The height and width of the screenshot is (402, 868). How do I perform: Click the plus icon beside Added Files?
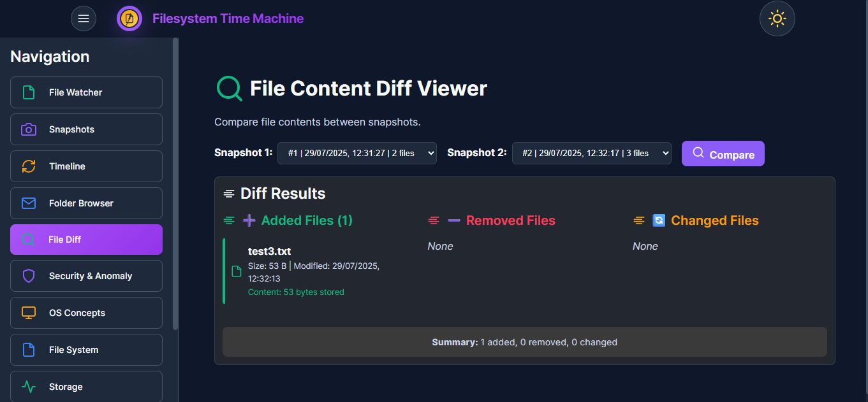[249, 220]
